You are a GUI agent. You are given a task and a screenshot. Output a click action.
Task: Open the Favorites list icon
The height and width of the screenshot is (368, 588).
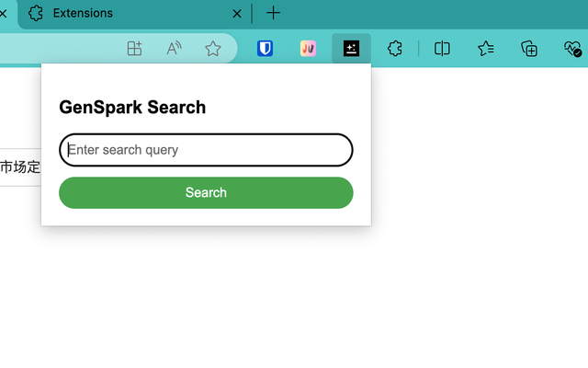pos(486,49)
